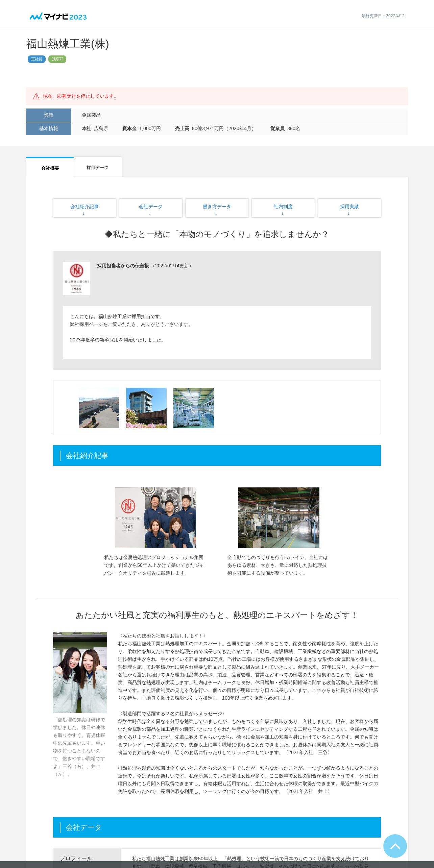The width and height of the screenshot is (434, 868).
Task: Jump to 会社データ section
Action: point(151,208)
